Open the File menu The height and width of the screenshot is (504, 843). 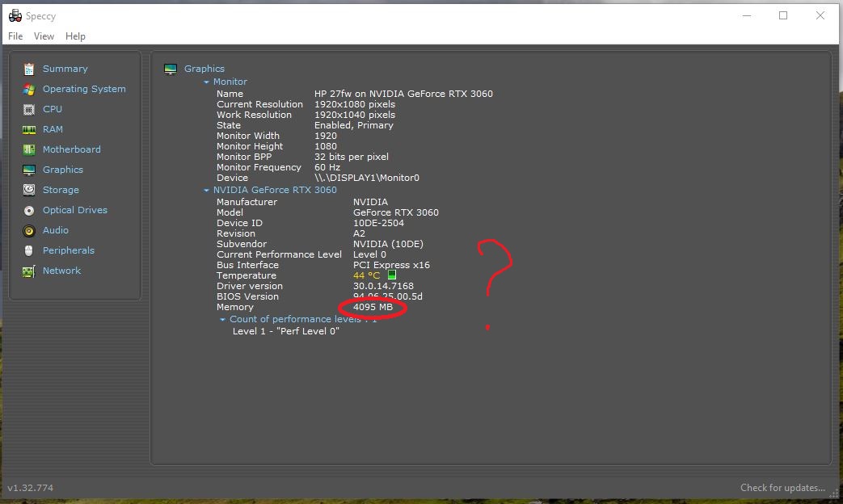click(x=15, y=36)
